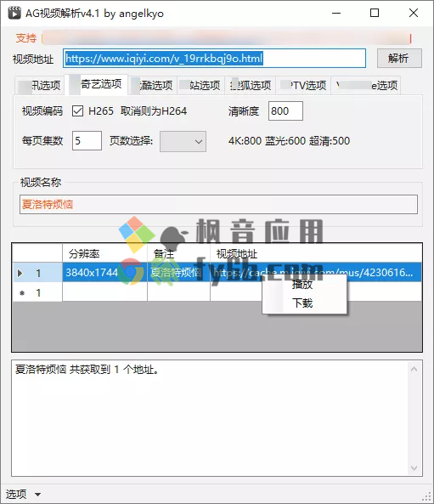434x504 pixels.
Task: Click the iqiyi cache URL cell
Action: coord(316,273)
